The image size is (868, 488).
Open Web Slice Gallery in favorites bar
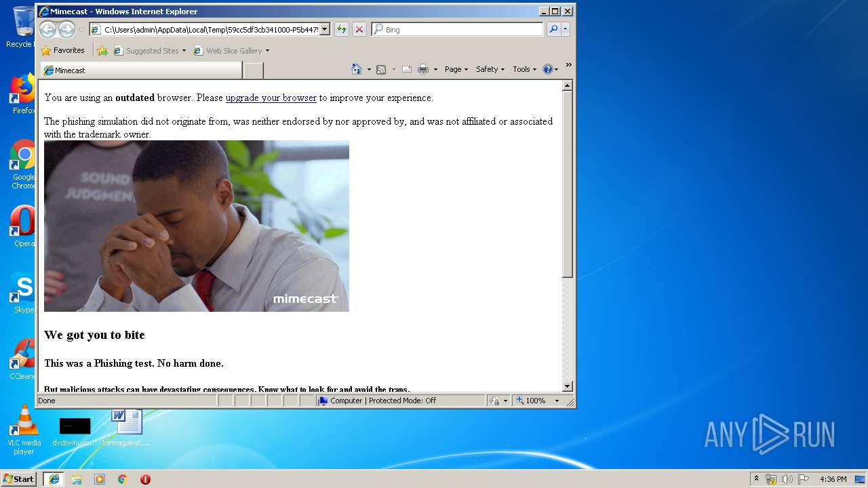click(231, 50)
